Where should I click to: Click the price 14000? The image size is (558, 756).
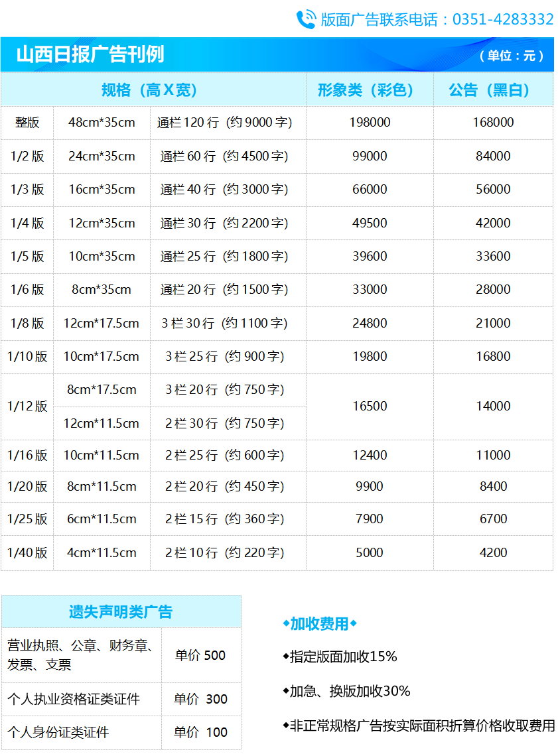494,407
